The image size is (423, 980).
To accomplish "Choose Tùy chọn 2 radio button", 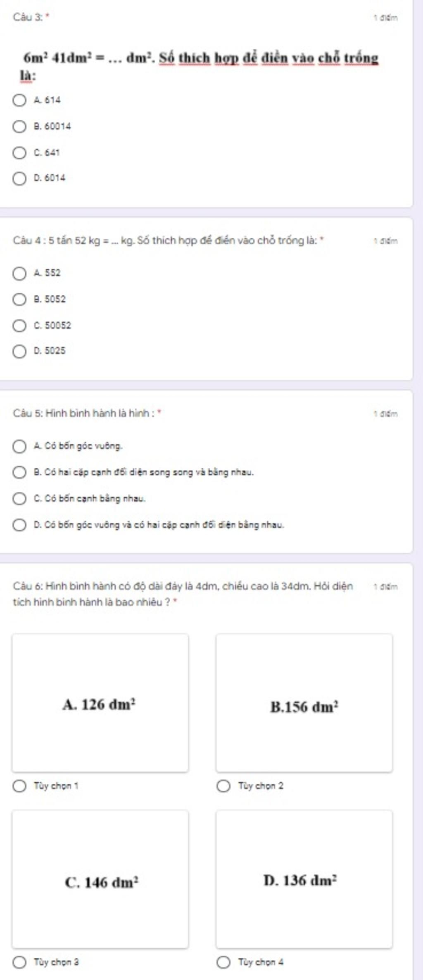I will (x=223, y=786).
